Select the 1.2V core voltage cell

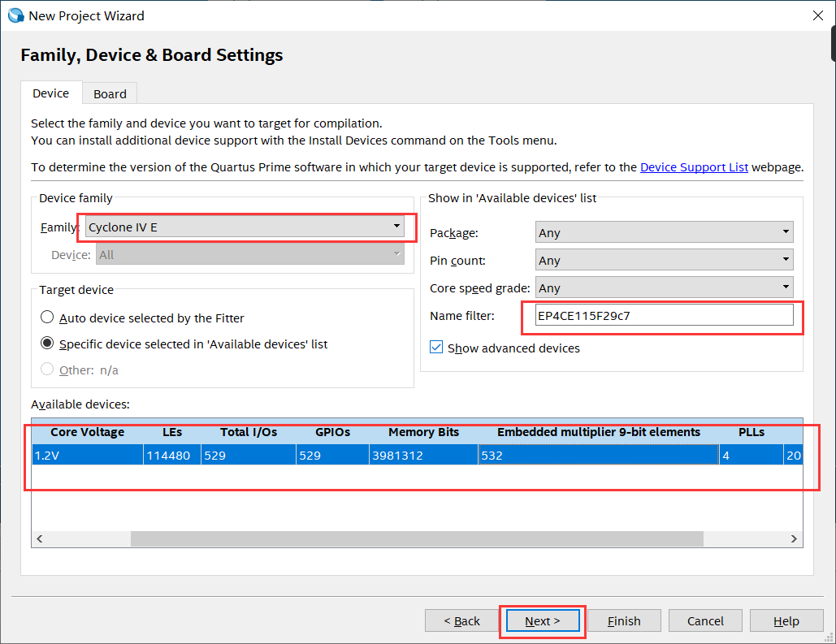[x=88, y=456]
